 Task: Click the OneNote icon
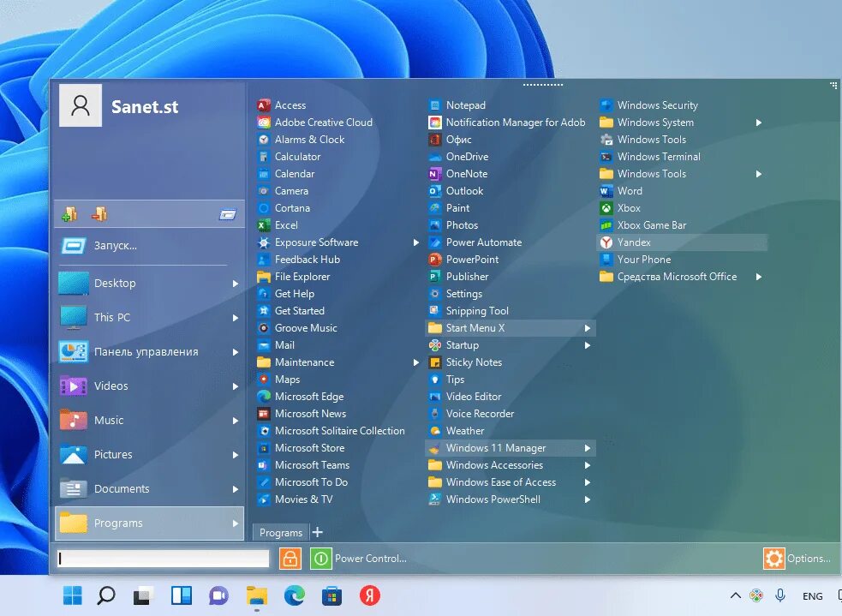tap(434, 174)
